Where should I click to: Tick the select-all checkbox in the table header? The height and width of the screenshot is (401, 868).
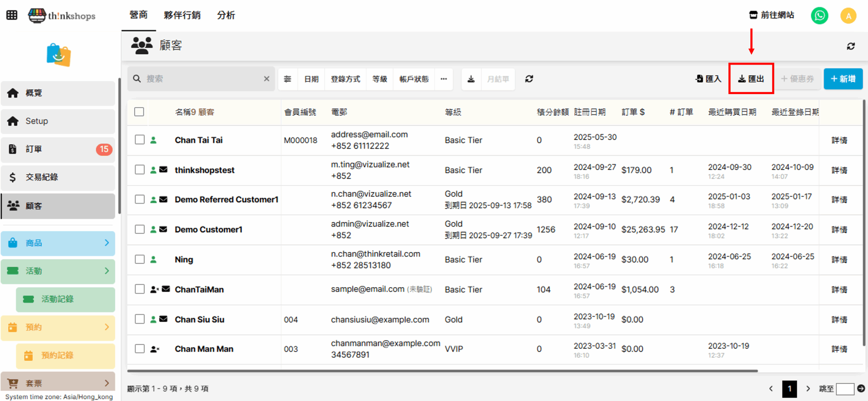point(139,112)
